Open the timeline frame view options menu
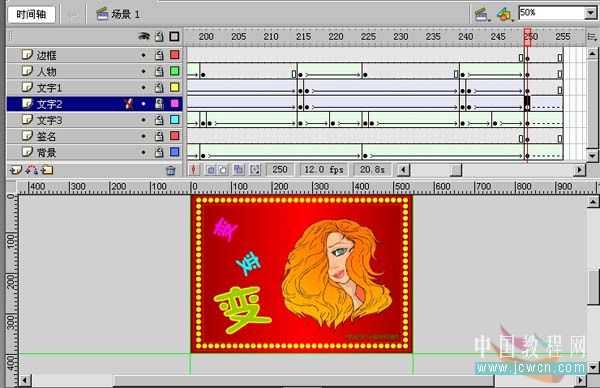Screen dimensions: 600x388 click(592, 37)
